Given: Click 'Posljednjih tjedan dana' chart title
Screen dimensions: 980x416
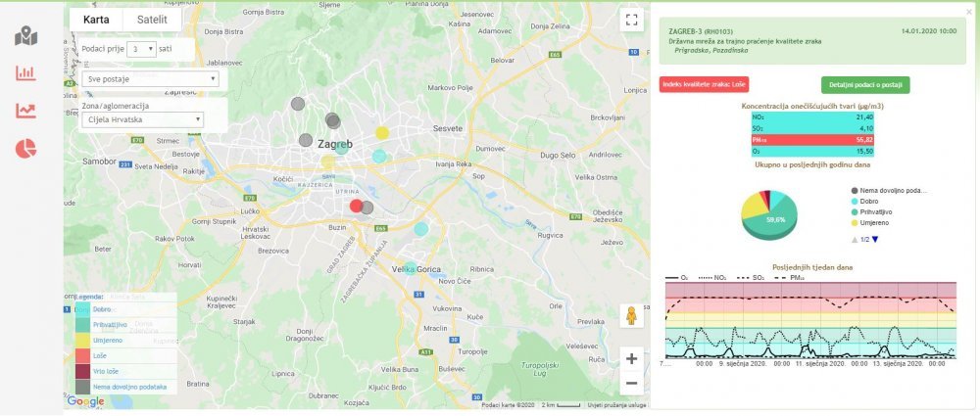Looking at the screenshot, I should pos(811,266).
